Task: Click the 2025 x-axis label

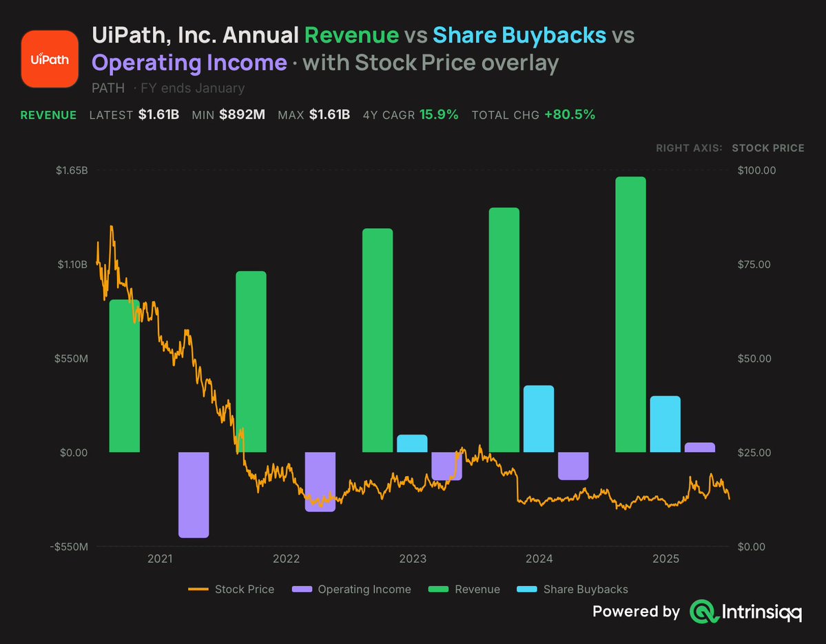Action: pos(666,559)
